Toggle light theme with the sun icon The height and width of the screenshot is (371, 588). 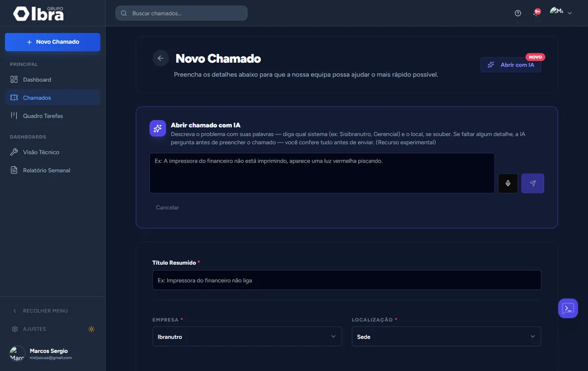coord(91,329)
